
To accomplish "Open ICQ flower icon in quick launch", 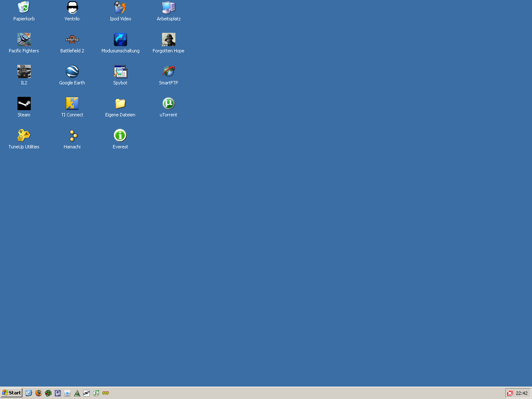I will 48,393.
